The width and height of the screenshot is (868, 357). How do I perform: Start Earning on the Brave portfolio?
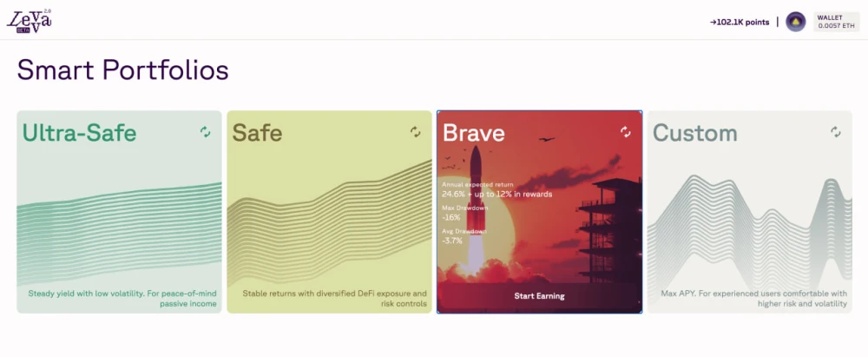click(539, 296)
